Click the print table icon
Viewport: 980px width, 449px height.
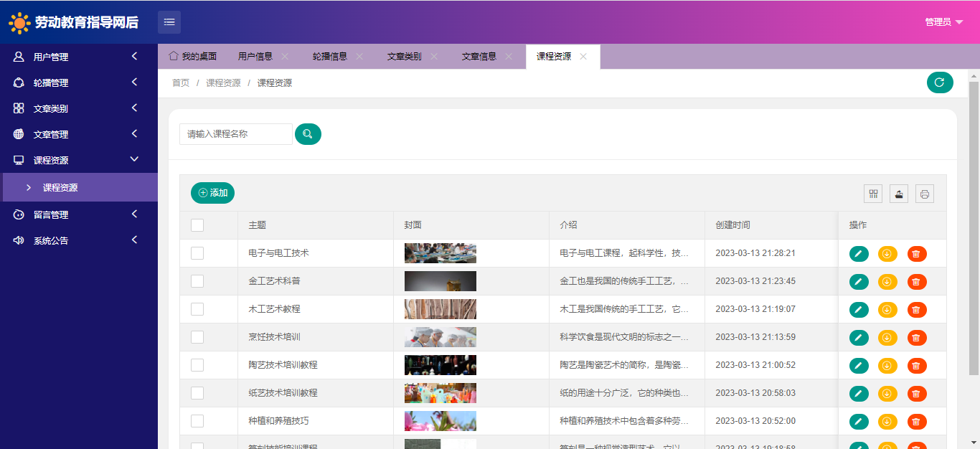tap(925, 194)
